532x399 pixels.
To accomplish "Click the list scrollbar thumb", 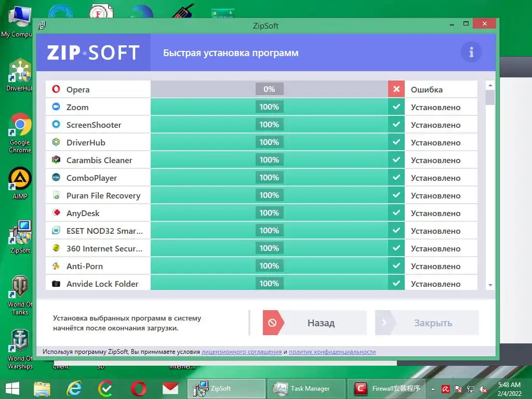I will (490, 97).
